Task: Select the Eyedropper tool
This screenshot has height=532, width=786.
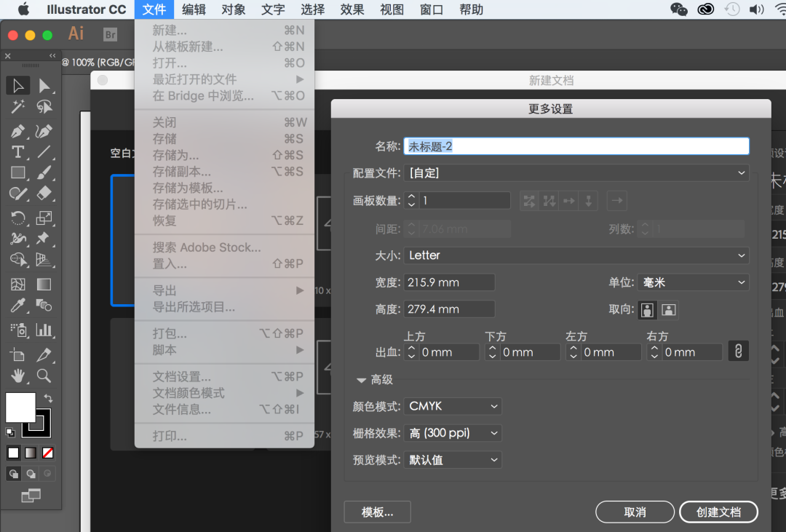Action: (17, 305)
